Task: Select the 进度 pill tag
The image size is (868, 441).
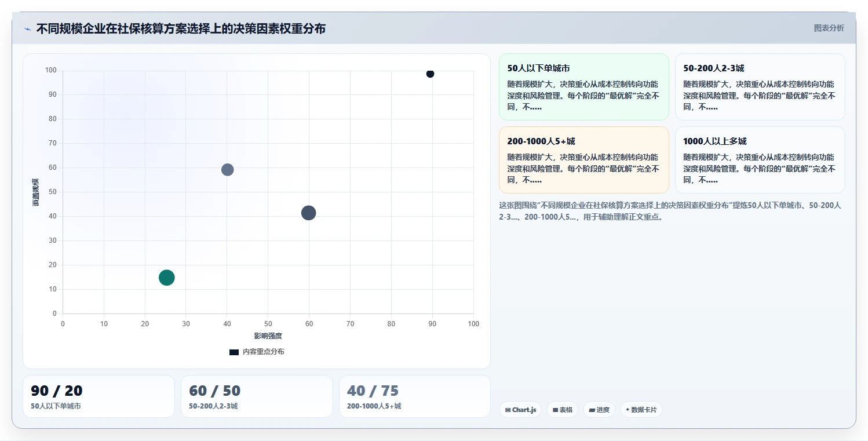Action: pos(599,410)
